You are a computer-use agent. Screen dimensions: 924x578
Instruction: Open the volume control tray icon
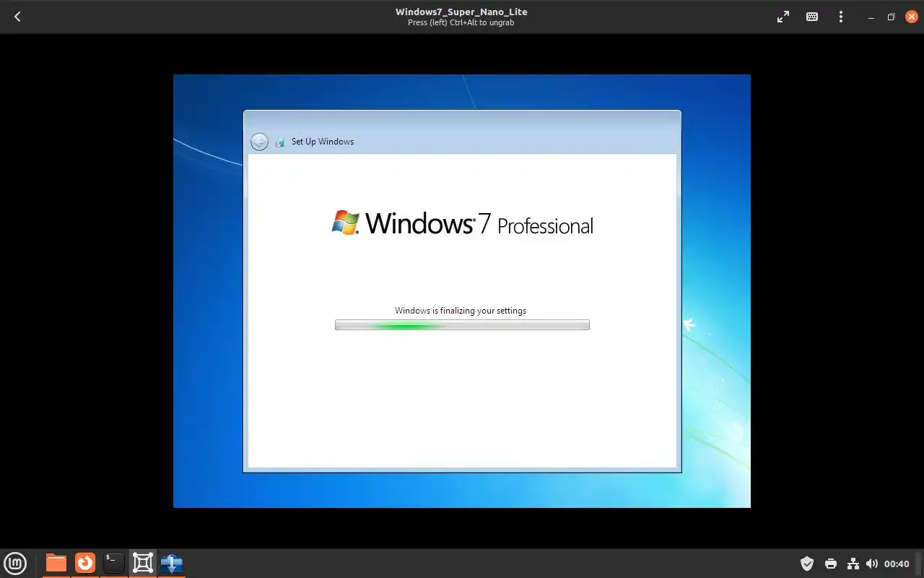tap(872, 564)
